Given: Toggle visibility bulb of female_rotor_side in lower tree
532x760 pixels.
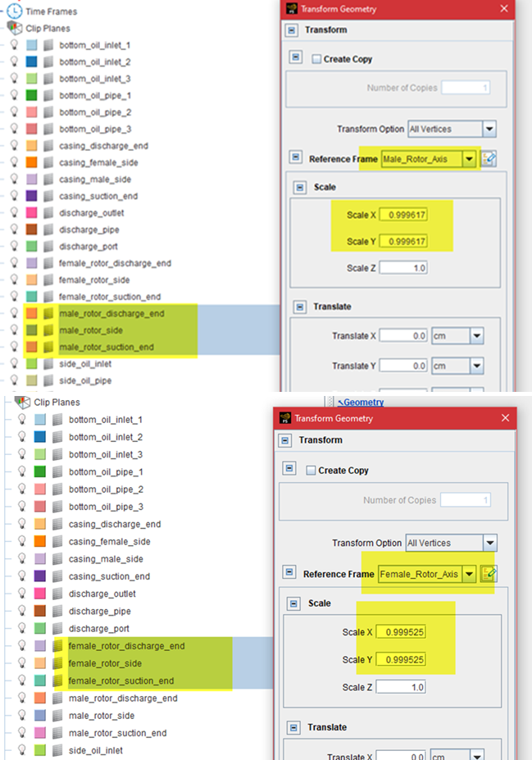Looking at the screenshot, I should click(x=22, y=662).
